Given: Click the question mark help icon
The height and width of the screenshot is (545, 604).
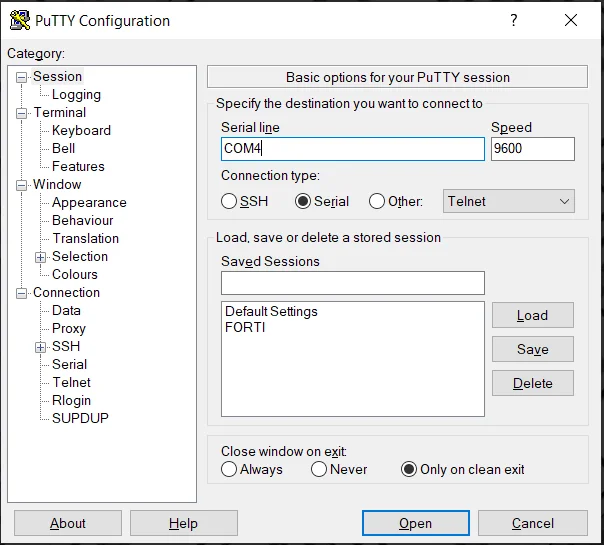Looking at the screenshot, I should tap(513, 20).
